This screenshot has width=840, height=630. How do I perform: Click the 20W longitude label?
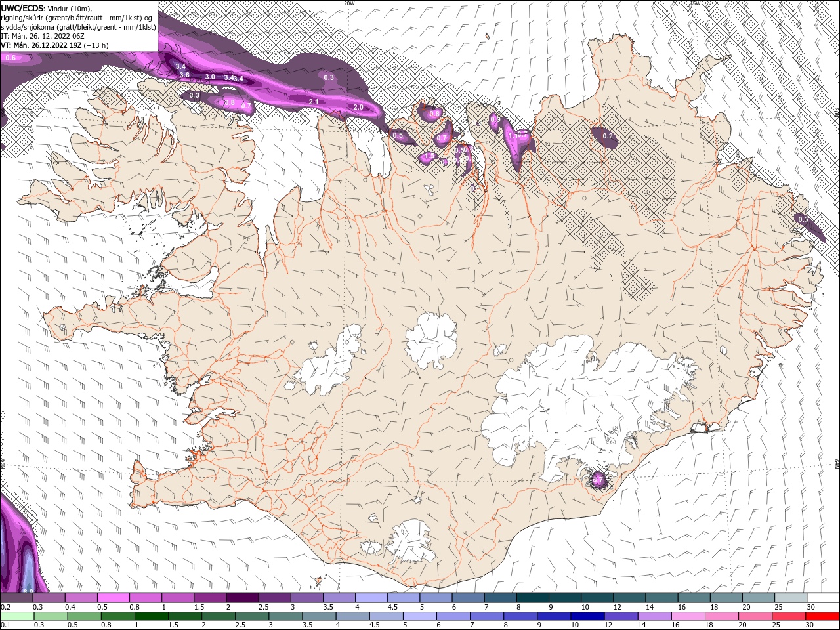(350, 3)
